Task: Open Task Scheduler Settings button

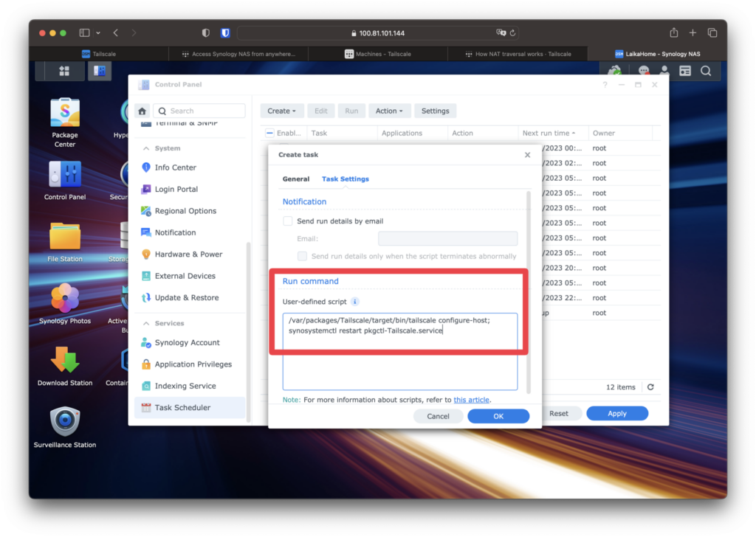Action: click(436, 111)
